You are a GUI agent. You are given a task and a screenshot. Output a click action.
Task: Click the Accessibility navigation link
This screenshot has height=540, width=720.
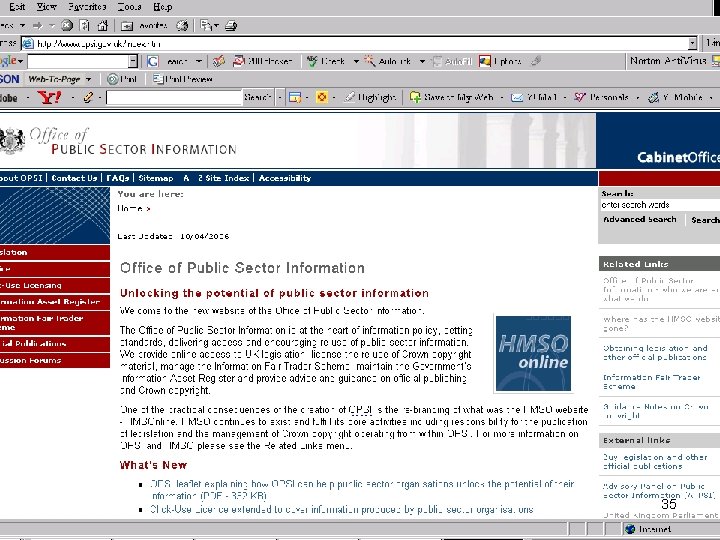coord(285,178)
